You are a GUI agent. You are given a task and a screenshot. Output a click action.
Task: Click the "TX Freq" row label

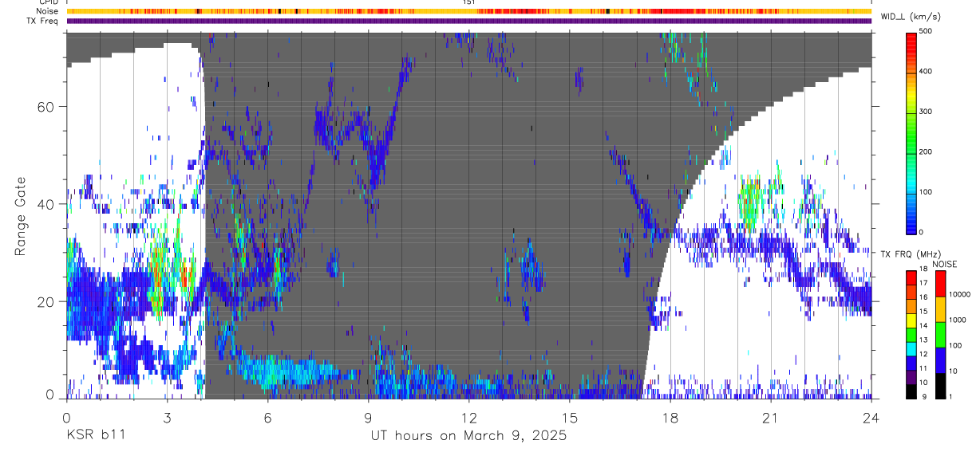coord(43,21)
